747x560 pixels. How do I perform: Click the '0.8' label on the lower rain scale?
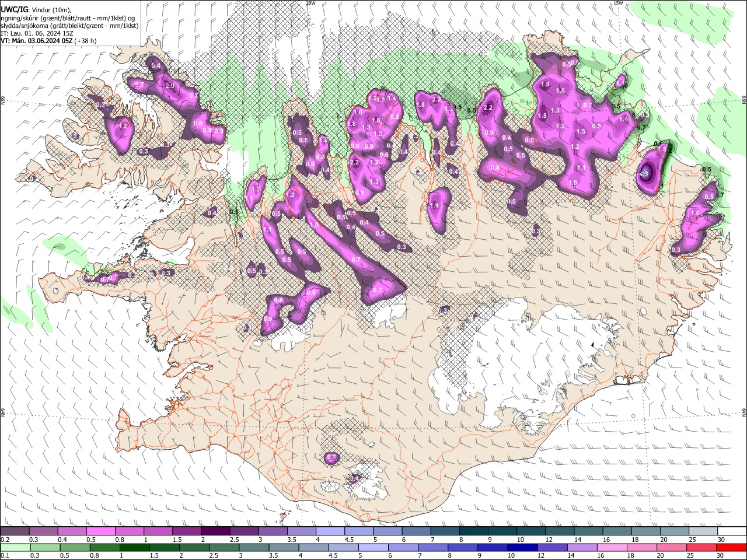click(94, 555)
